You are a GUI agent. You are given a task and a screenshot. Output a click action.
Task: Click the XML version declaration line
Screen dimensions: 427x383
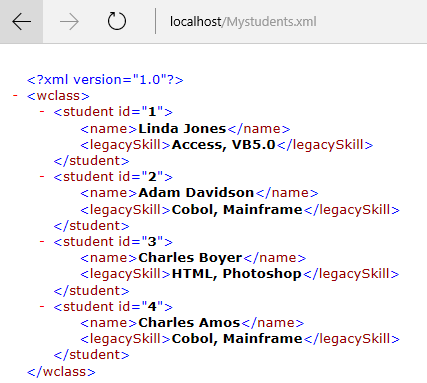105,80
